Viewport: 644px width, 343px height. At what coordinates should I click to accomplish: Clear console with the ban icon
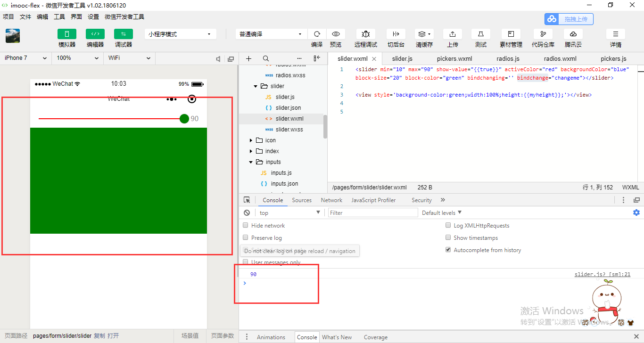point(247,213)
